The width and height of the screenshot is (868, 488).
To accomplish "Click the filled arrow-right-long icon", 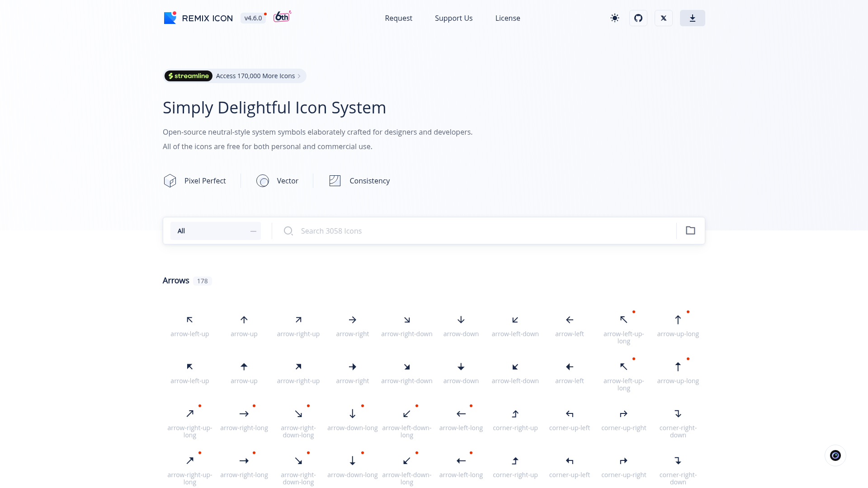I will pyautogui.click(x=244, y=461).
